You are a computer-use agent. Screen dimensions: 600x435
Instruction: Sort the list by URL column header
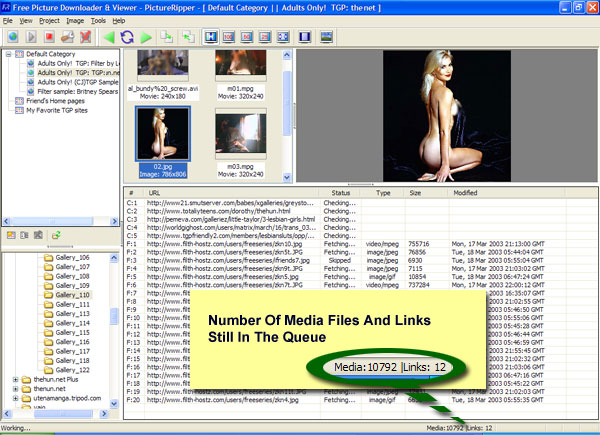tap(232, 193)
